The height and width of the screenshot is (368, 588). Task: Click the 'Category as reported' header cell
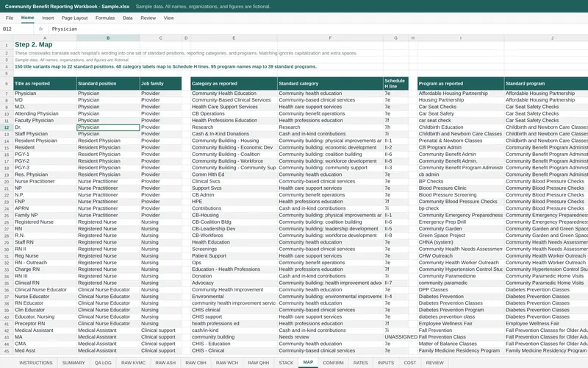click(x=234, y=83)
